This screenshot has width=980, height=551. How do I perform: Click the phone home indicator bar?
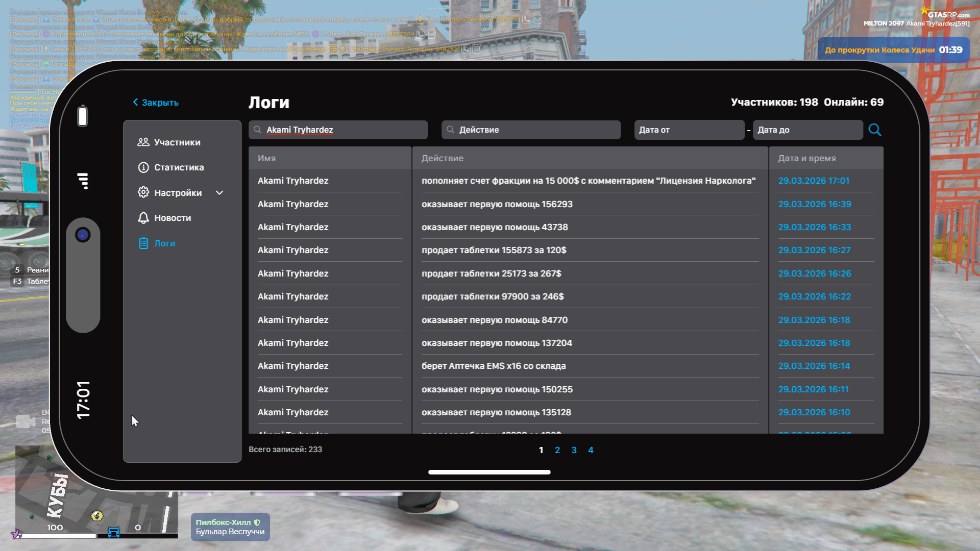click(489, 472)
